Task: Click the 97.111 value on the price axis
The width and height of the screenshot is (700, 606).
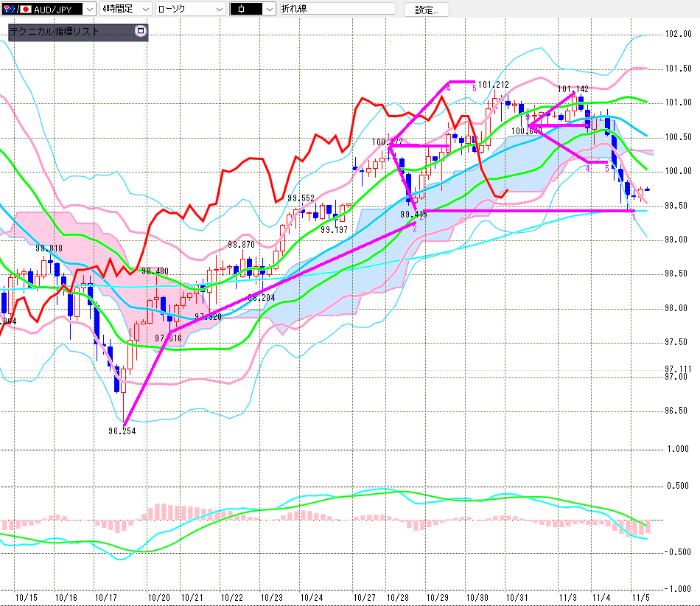Action: (677, 369)
